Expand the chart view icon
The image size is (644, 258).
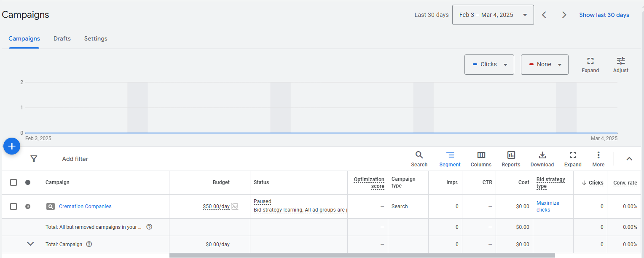click(x=590, y=65)
